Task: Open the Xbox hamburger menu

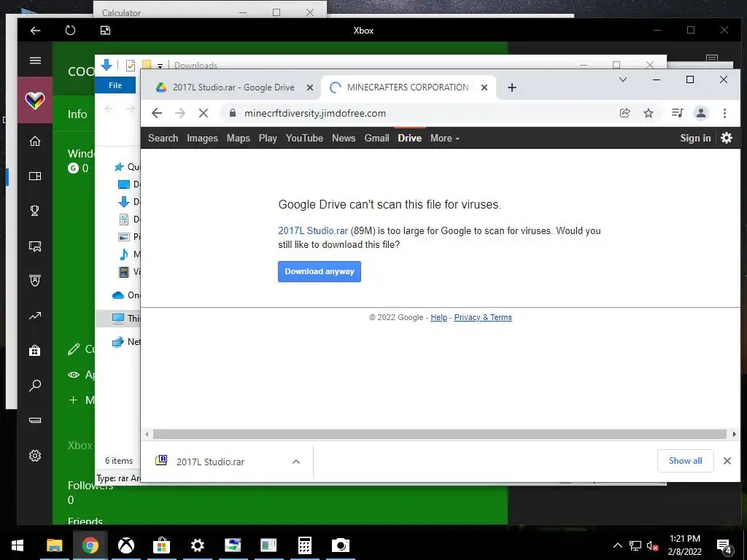Action: tap(35, 61)
